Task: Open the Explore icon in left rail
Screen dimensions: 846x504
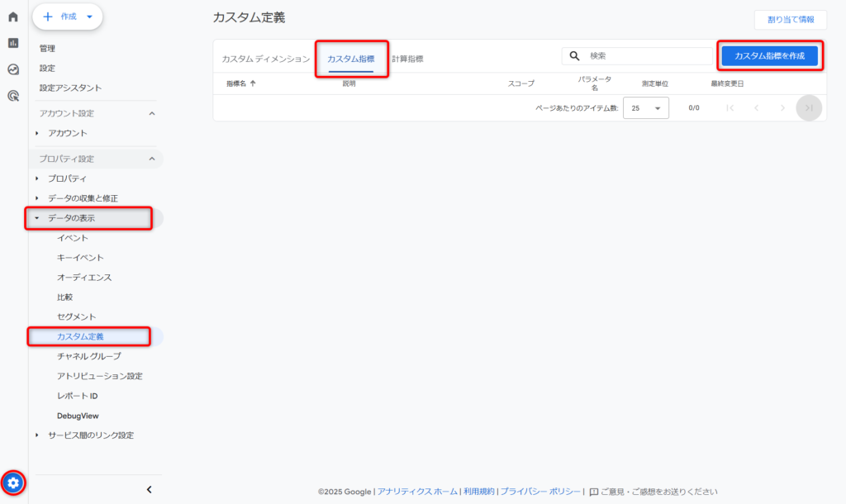Action: 13,69
